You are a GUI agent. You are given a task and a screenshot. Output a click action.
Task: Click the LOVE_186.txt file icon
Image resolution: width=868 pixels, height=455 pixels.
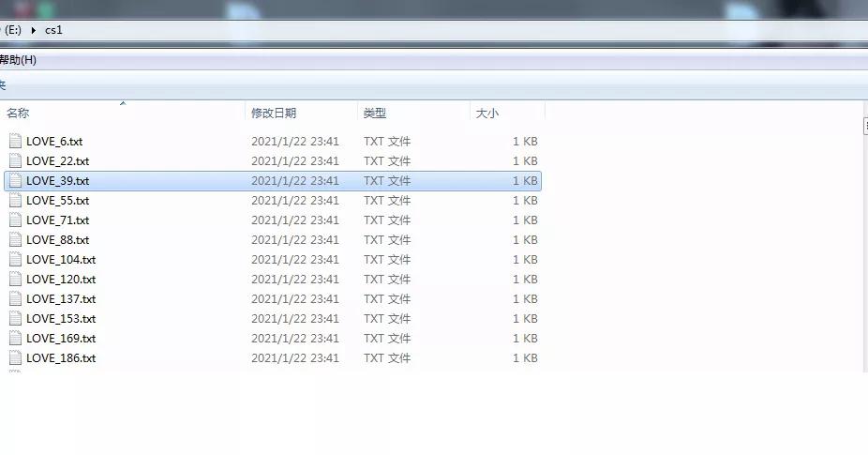pyautogui.click(x=16, y=357)
